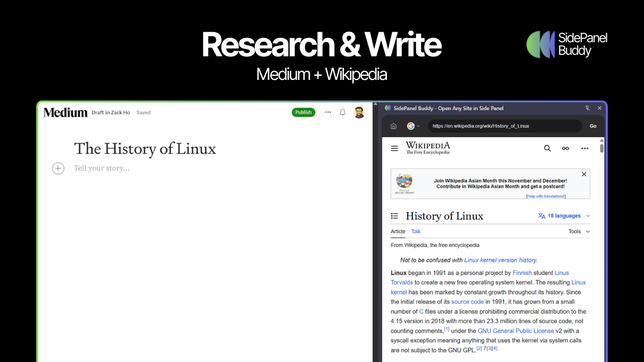
Task: Click the side panel vertical scrollbar
Action: (602, 148)
